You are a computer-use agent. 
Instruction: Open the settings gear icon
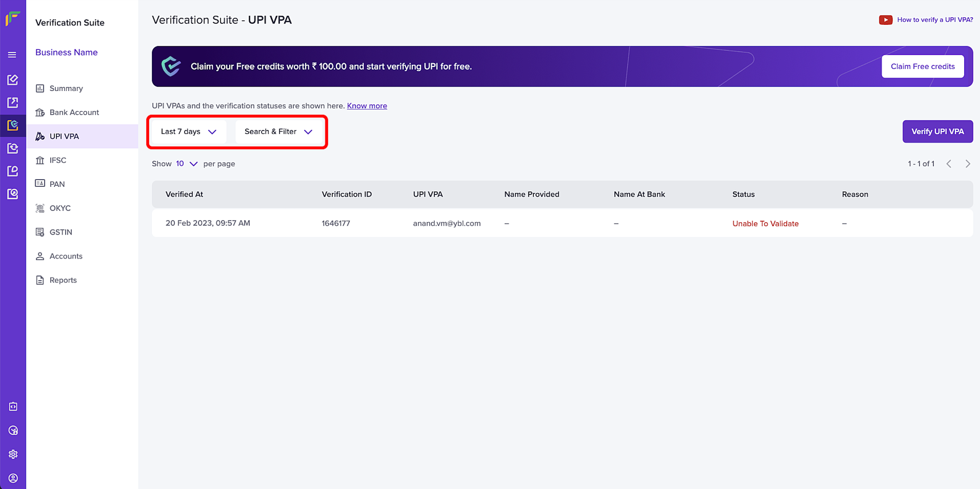13,454
